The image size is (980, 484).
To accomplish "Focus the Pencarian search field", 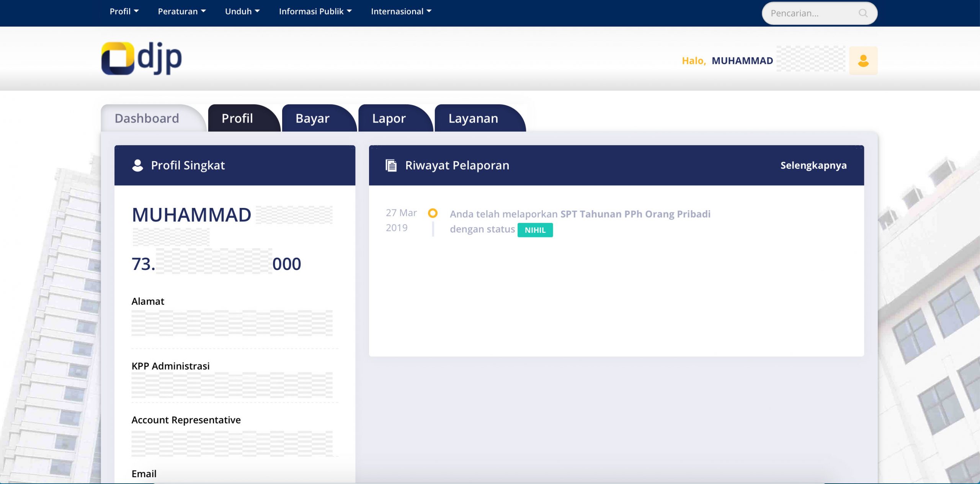I will 808,13.
